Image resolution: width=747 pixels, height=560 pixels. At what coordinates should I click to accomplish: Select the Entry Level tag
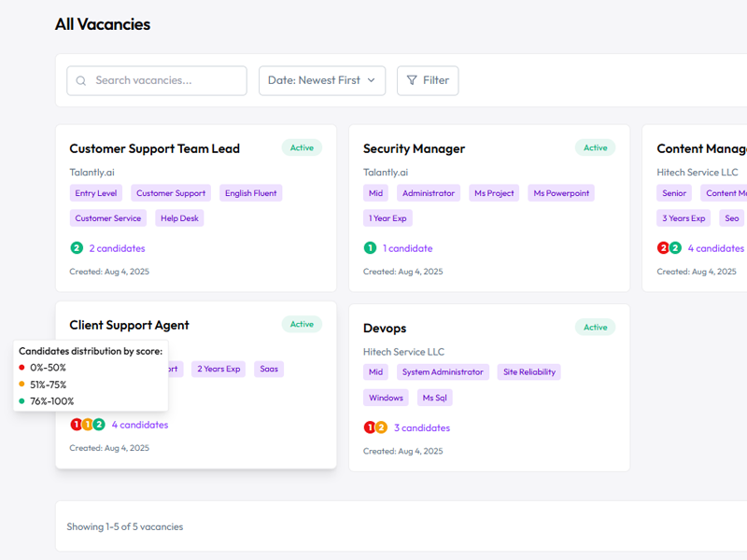coord(96,193)
